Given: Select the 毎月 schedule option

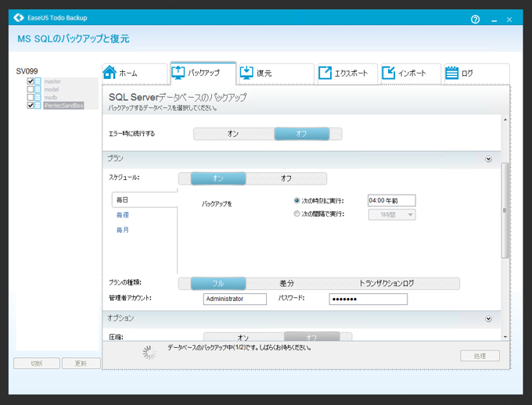Looking at the screenshot, I should pos(123,230).
